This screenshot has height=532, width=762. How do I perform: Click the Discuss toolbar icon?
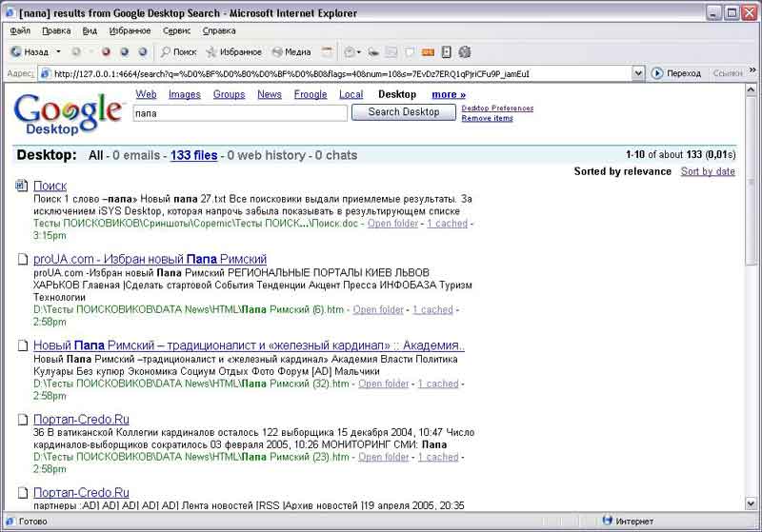point(410,52)
